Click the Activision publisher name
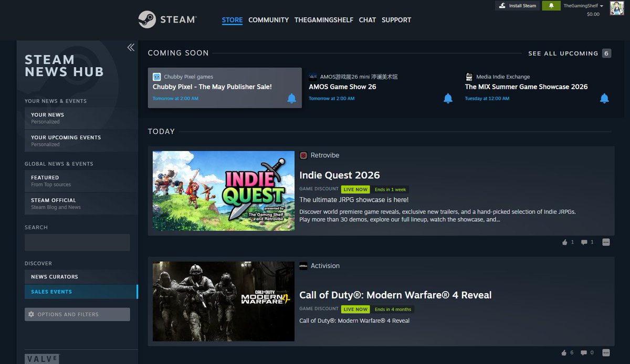The width and height of the screenshot is (630, 364). click(325, 266)
